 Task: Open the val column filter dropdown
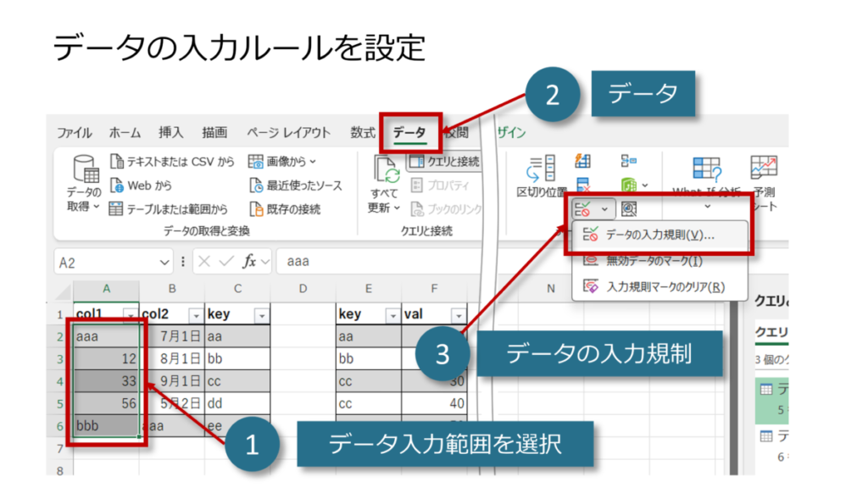pos(458,315)
